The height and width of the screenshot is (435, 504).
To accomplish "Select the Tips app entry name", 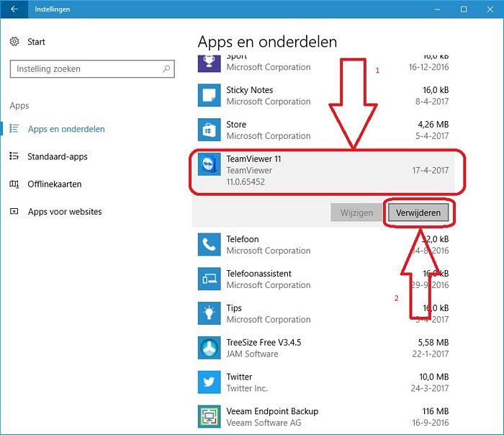I will click(x=234, y=308).
